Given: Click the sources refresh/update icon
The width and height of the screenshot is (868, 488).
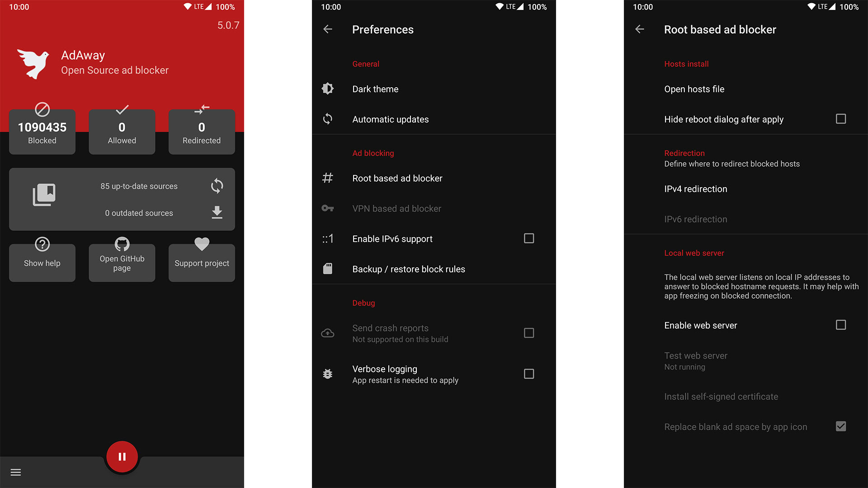Looking at the screenshot, I should (217, 185).
